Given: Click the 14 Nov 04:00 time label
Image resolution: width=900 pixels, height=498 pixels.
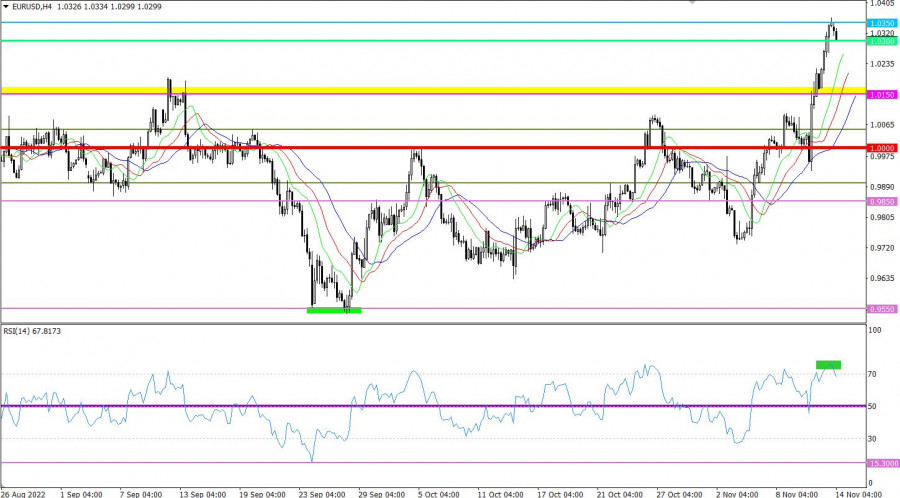Looking at the screenshot, I should [x=857, y=493].
